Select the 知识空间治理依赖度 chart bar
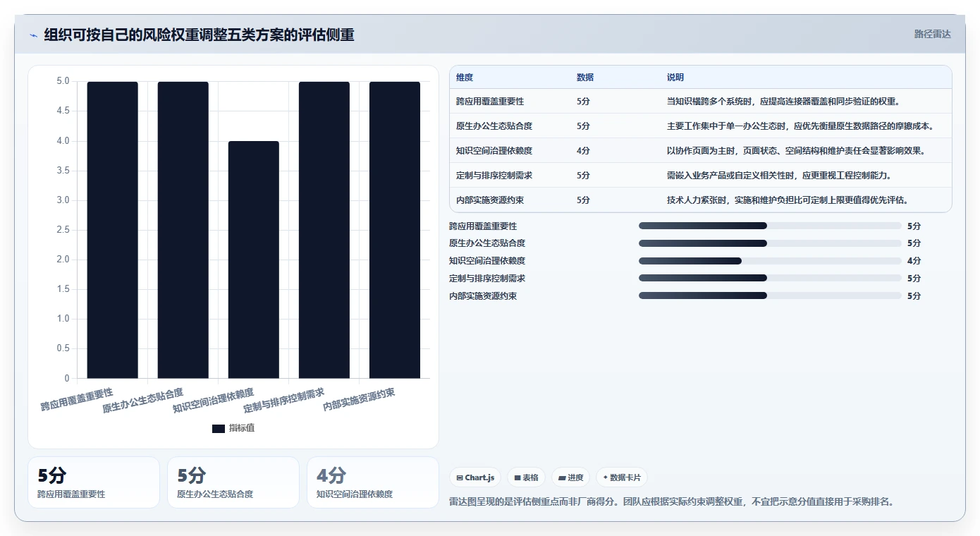The width and height of the screenshot is (980, 536). [254, 260]
